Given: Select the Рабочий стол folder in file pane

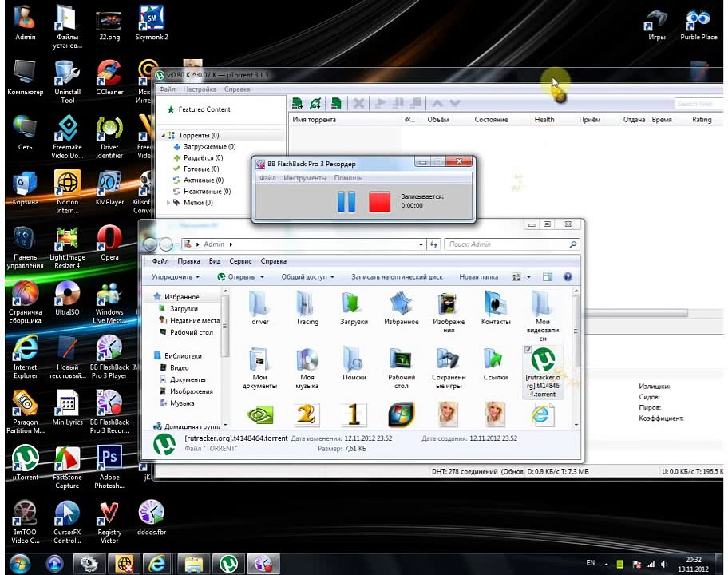Looking at the screenshot, I should pyautogui.click(x=402, y=368).
